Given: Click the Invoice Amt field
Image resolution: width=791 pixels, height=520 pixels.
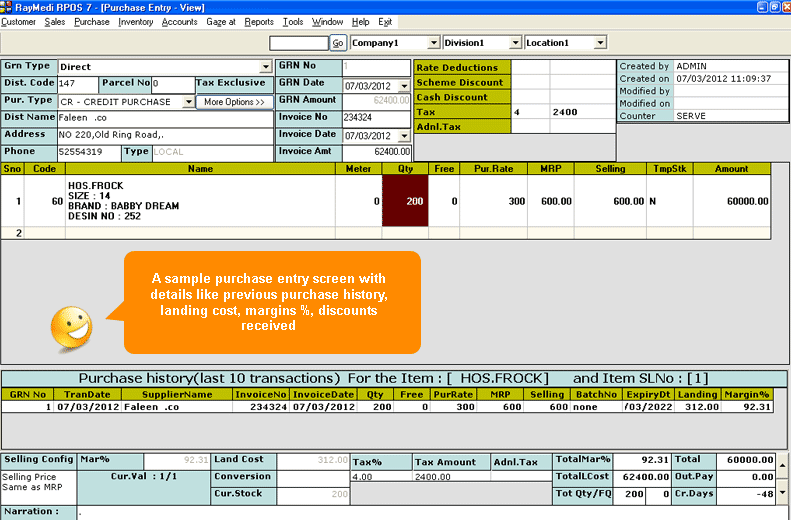Looking at the screenshot, I should click(x=376, y=152).
